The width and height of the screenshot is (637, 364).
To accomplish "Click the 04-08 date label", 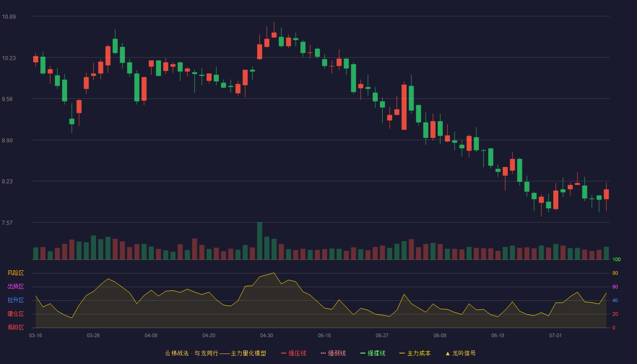I will [151, 335].
